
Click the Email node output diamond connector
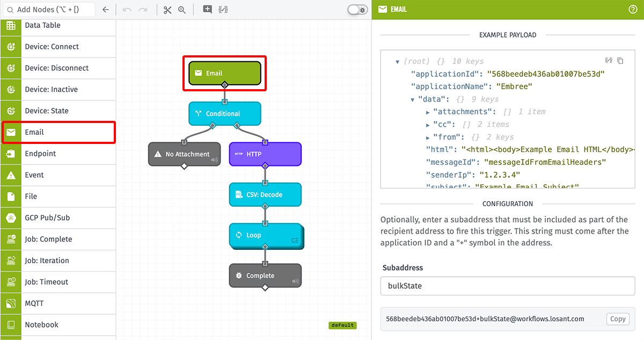[224, 85]
